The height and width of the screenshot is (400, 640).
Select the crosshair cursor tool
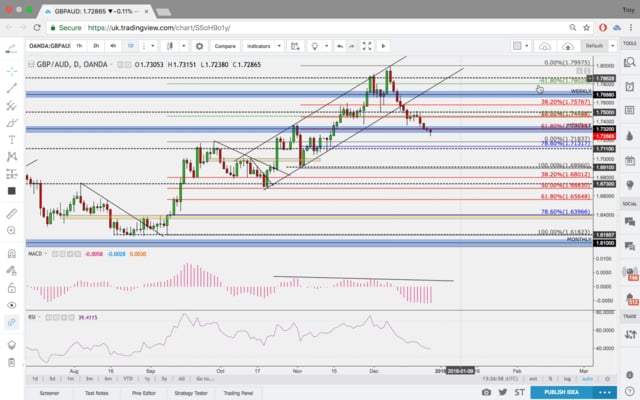(x=11, y=71)
